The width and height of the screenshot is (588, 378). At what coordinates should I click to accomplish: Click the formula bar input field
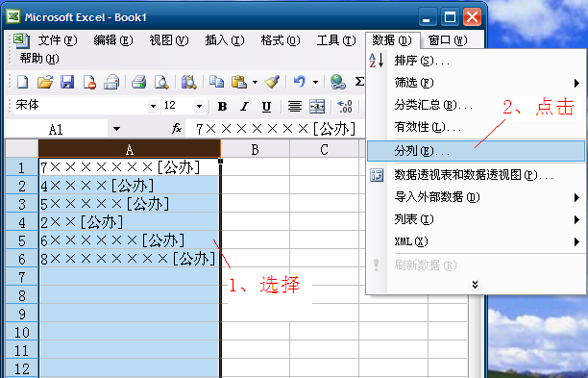(276, 129)
